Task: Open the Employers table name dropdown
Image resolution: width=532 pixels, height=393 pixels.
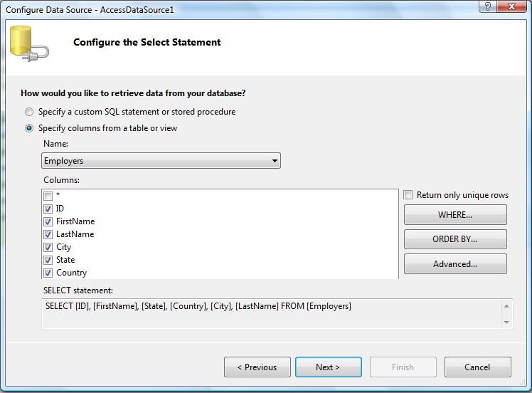Action: 161,161
